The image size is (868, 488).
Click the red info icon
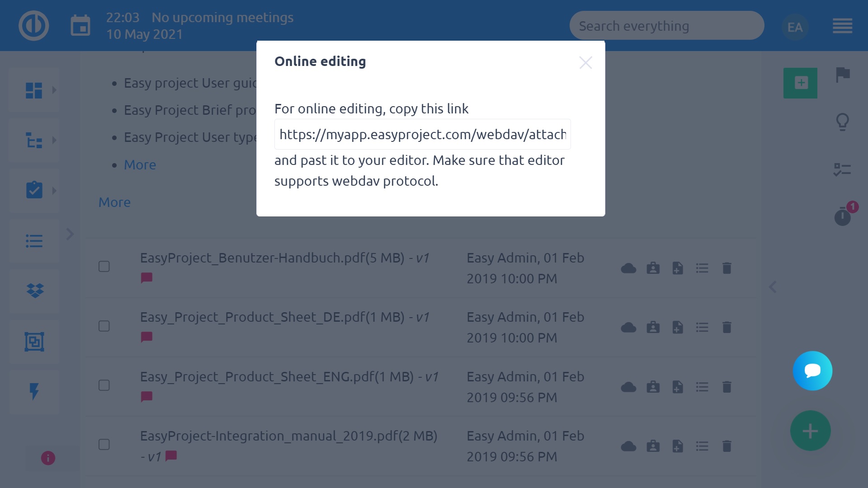click(x=48, y=458)
